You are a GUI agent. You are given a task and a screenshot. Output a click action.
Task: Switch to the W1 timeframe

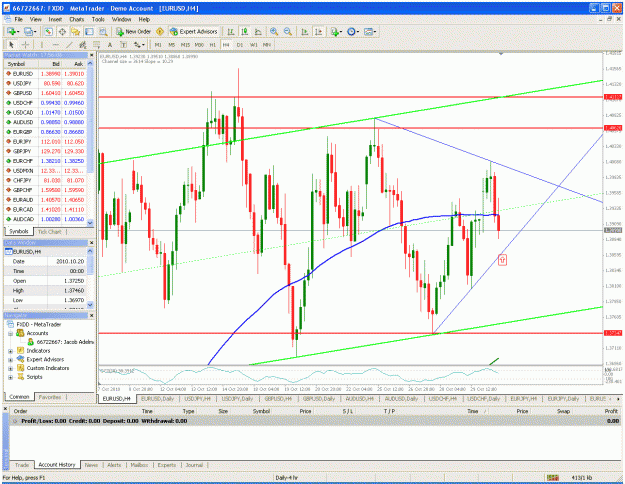(254, 45)
